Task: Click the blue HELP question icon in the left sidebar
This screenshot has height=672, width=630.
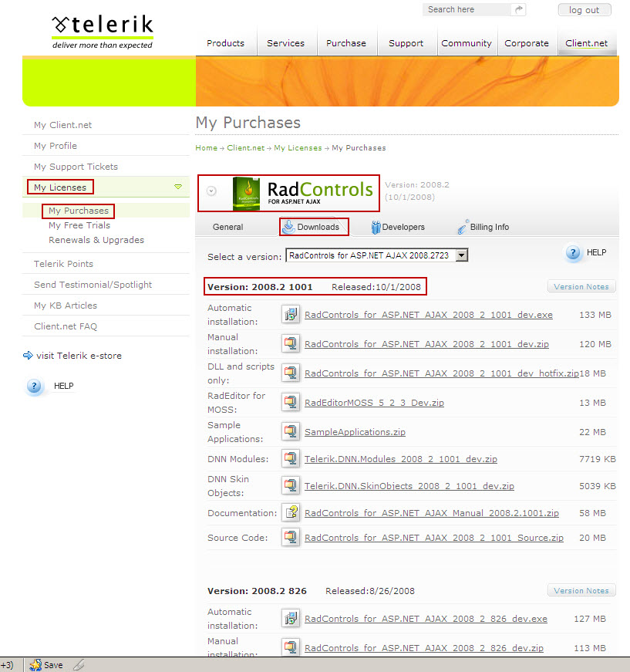Action: [x=34, y=386]
